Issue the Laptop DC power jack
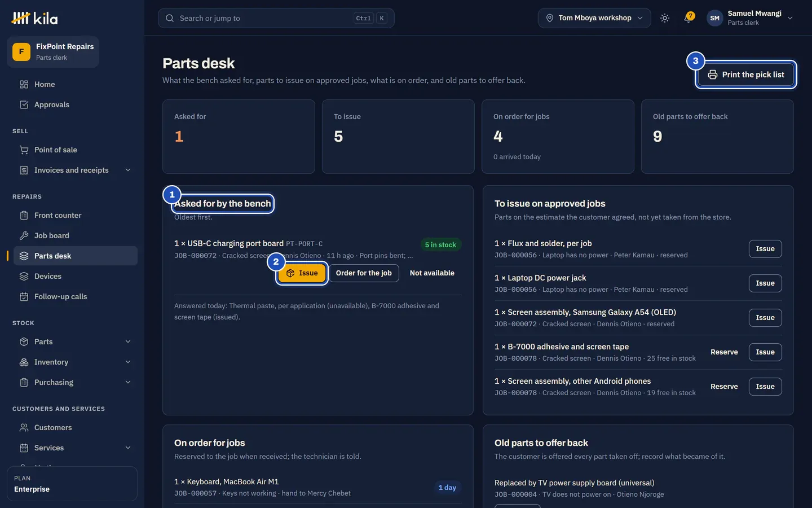Viewport: 812px width, 508px height. pos(765,283)
